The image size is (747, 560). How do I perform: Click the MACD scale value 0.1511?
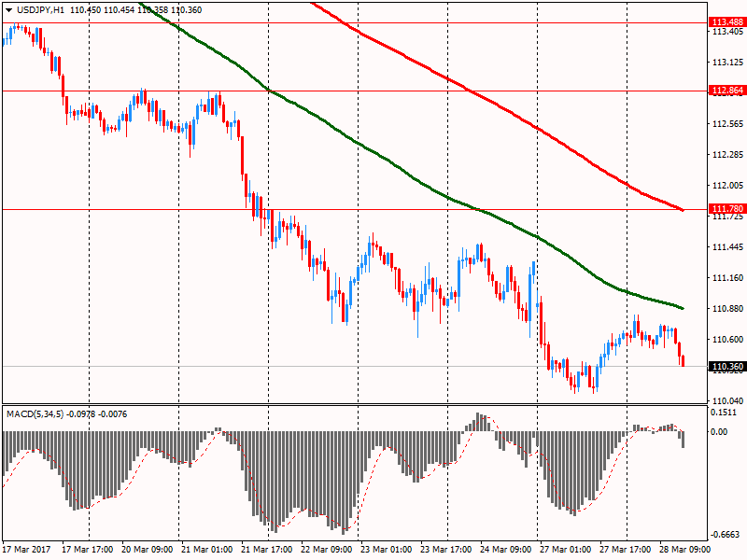723,413
